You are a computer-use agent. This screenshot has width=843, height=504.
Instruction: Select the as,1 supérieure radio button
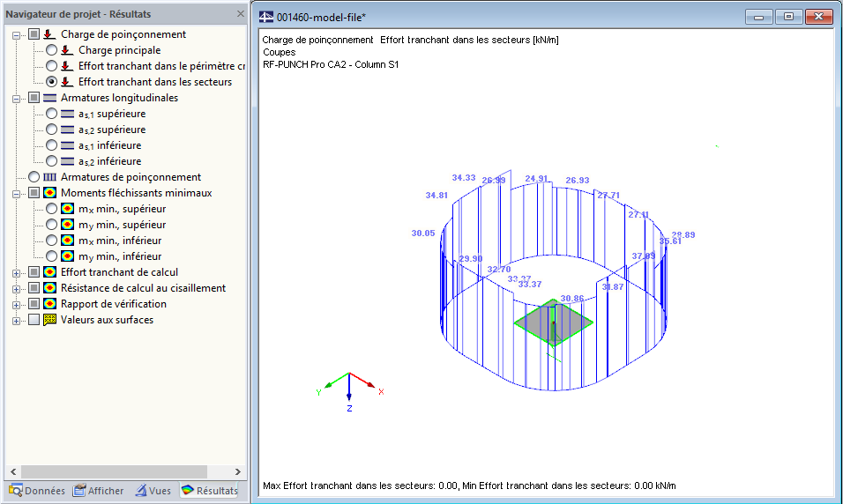(x=51, y=114)
